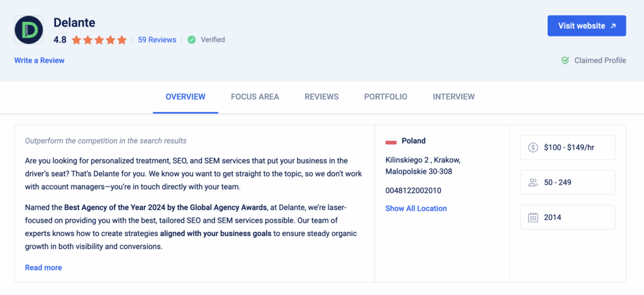Click the Poland country name

tap(414, 141)
